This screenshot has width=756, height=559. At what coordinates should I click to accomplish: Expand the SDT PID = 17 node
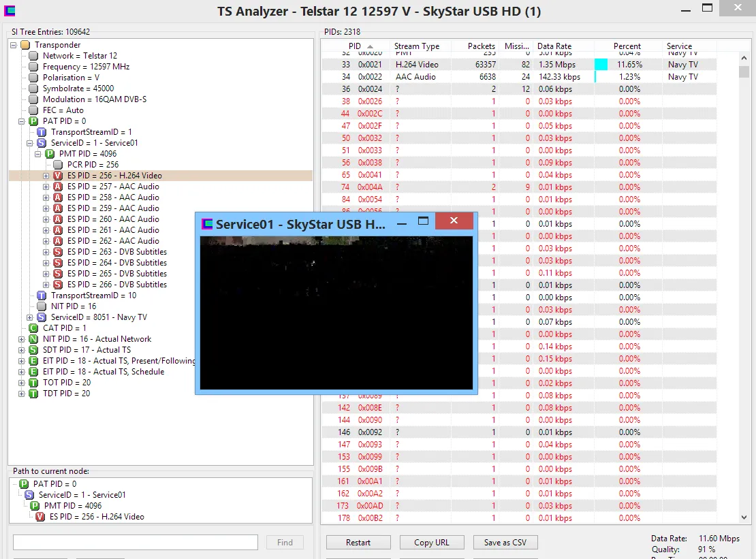coord(22,350)
